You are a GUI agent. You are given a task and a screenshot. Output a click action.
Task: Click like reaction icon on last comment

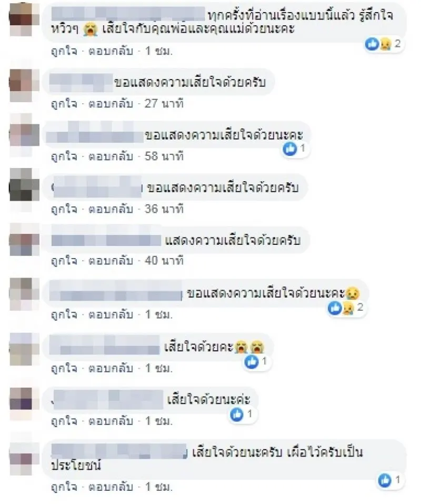[385, 480]
